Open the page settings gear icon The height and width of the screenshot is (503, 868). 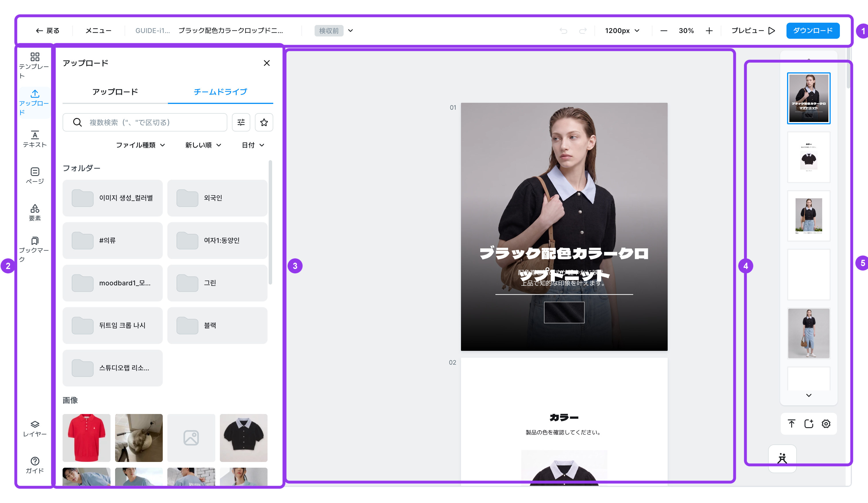click(x=826, y=423)
